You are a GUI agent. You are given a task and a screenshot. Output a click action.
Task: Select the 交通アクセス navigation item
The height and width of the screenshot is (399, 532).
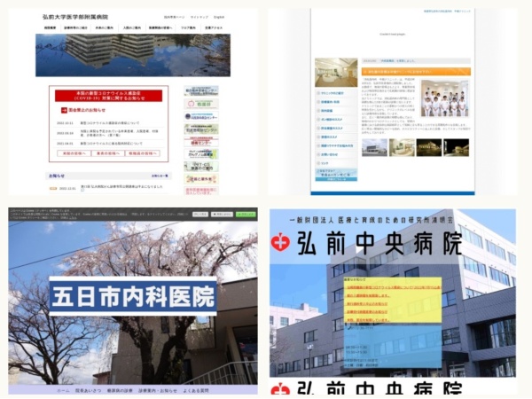click(x=214, y=27)
